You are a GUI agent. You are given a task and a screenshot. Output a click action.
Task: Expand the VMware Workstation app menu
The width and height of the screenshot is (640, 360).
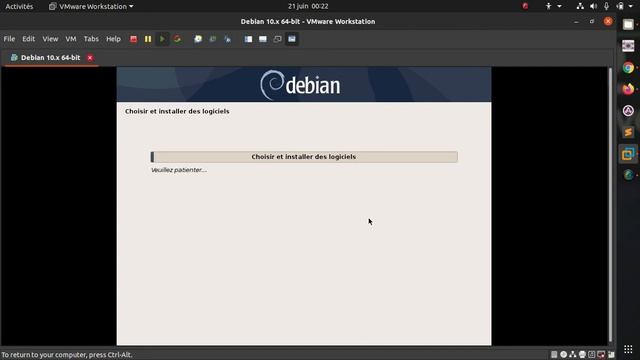click(x=91, y=6)
